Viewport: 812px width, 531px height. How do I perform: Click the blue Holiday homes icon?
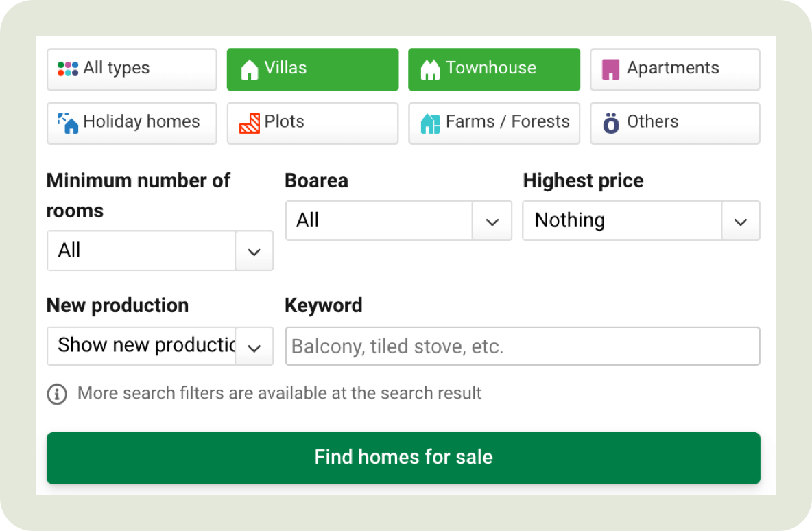(69, 122)
